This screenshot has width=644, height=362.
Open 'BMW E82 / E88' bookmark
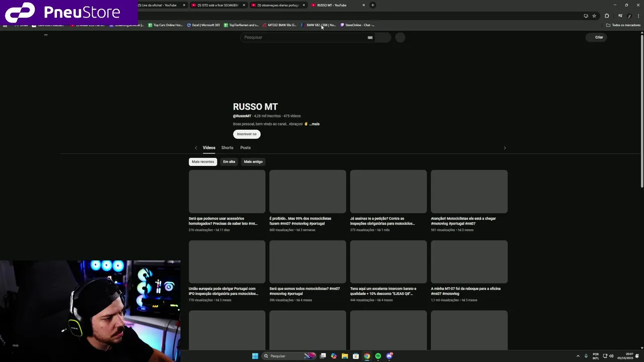pos(318,25)
